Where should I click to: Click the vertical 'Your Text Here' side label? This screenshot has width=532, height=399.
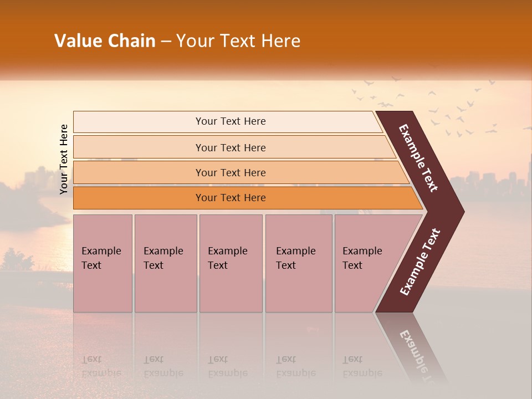point(63,159)
